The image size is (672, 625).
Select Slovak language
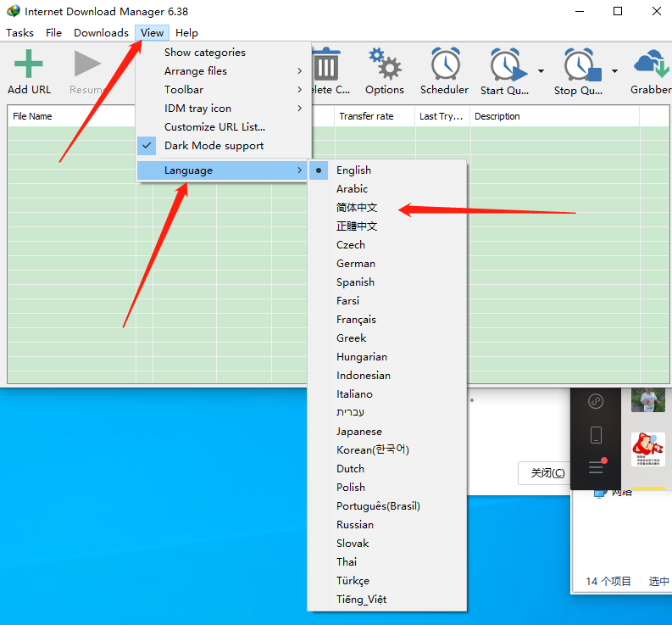387,544
